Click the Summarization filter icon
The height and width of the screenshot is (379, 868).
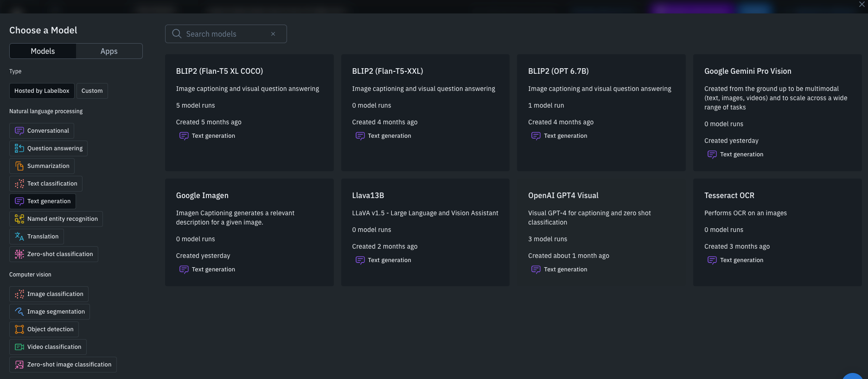(x=19, y=166)
